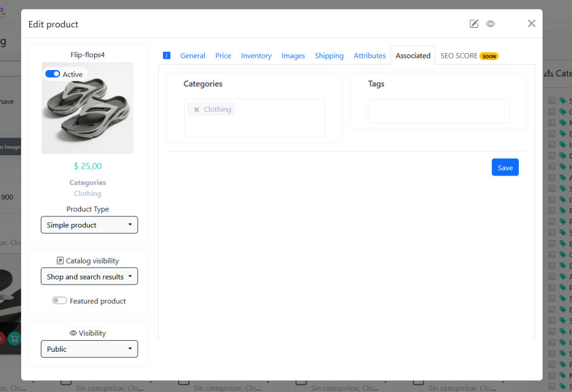Open the Visibility Public dropdown
This screenshot has height=392, width=572.
pos(89,349)
